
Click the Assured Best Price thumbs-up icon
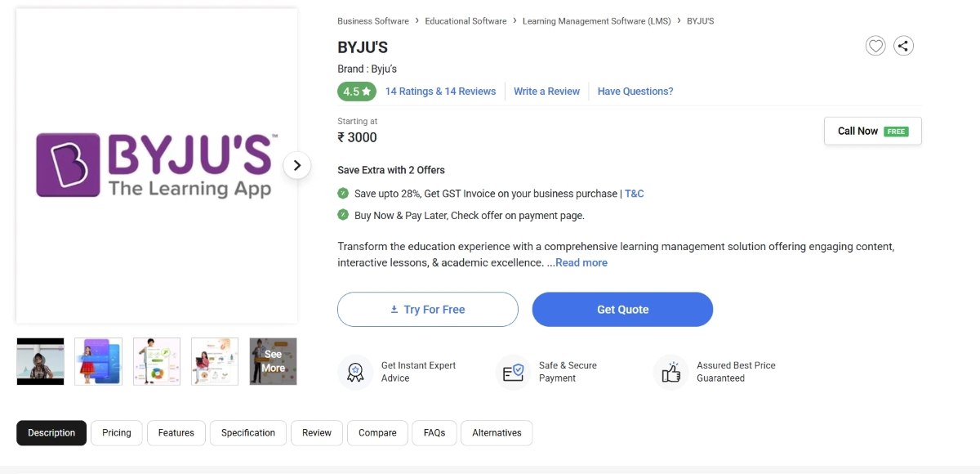[670, 373]
